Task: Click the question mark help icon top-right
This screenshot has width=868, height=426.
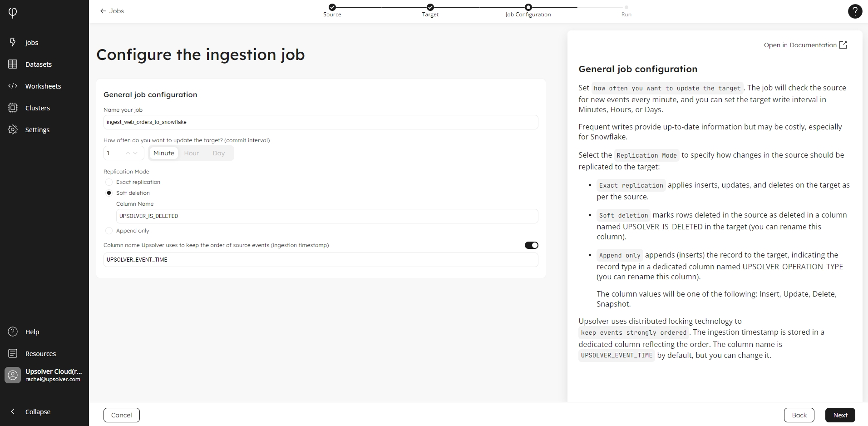Action: [855, 11]
